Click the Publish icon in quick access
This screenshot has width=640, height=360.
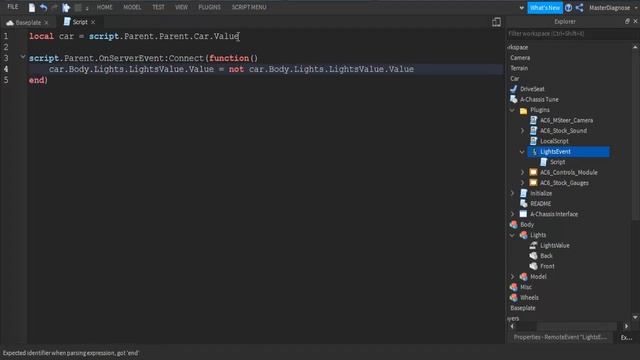[x=66, y=7]
